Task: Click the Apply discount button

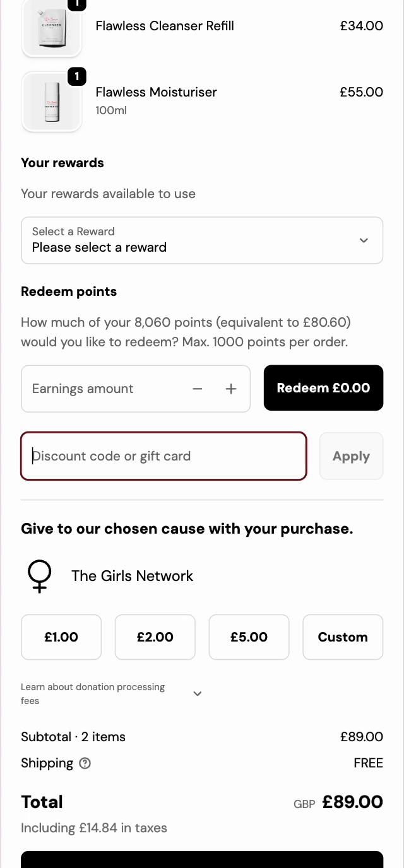Action: (x=351, y=456)
